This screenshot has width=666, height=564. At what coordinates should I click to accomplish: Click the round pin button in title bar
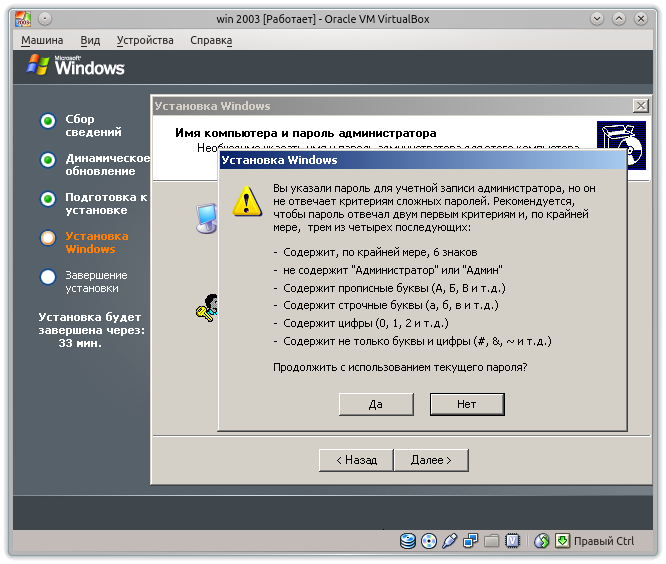[x=45, y=19]
